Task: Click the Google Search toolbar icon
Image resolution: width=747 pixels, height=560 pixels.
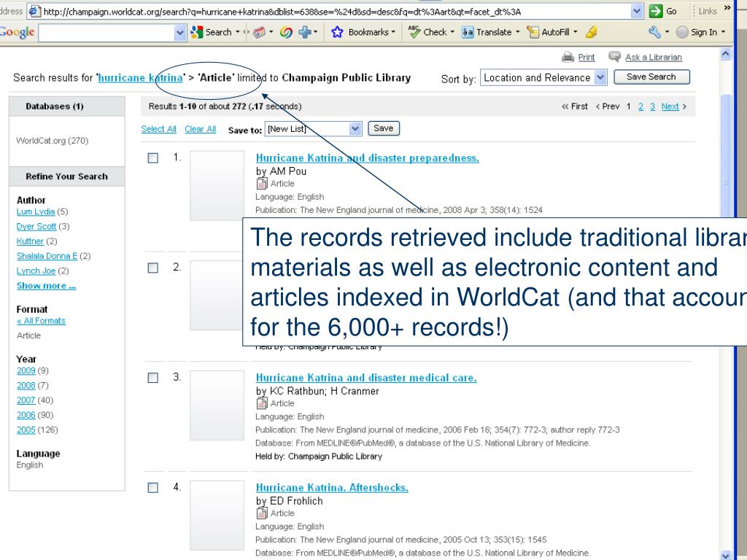Action: point(197,32)
